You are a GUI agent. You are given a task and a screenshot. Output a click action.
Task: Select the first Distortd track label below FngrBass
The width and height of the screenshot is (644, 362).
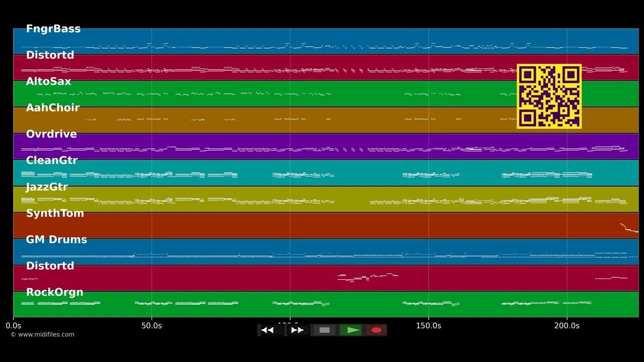pyautogui.click(x=50, y=55)
